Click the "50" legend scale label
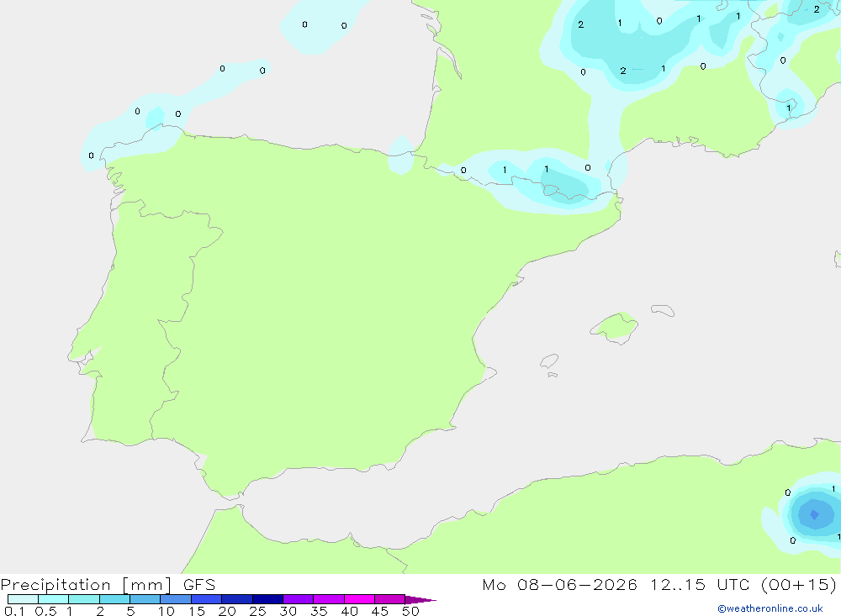841x616 pixels. pyautogui.click(x=410, y=611)
